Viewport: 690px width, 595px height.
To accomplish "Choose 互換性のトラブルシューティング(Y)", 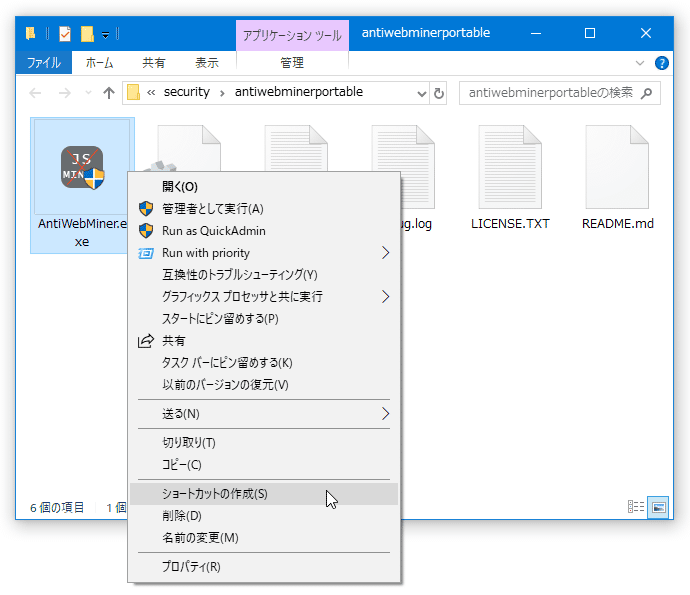I will coord(264,275).
